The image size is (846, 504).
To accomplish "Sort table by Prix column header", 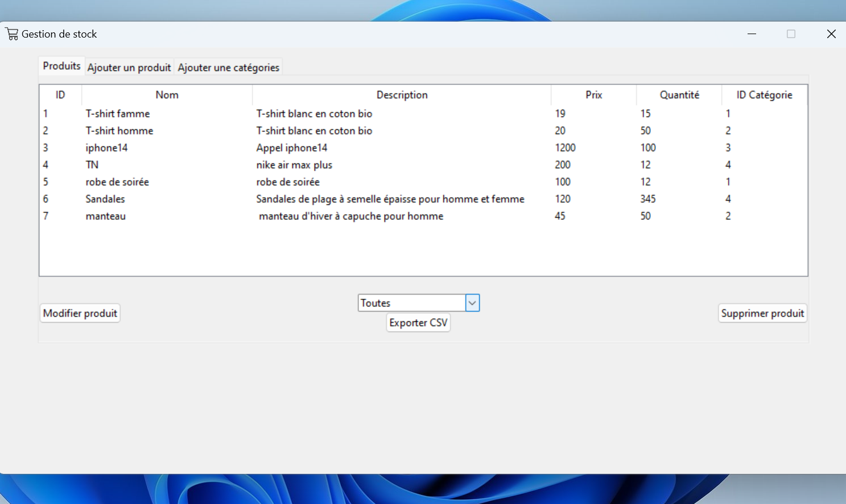I will pos(593,95).
